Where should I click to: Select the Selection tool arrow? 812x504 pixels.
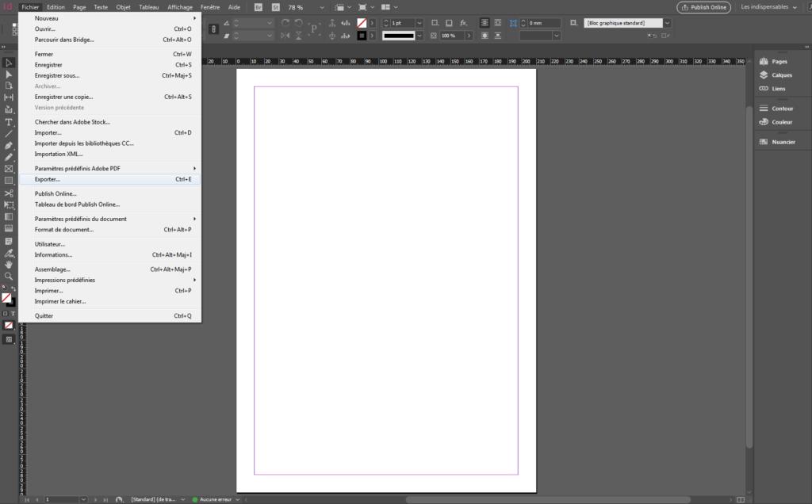pos(9,63)
